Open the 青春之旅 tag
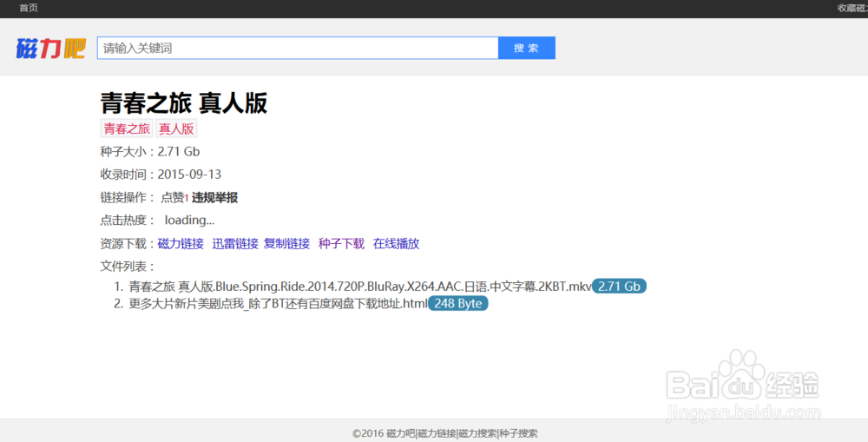 (127, 129)
